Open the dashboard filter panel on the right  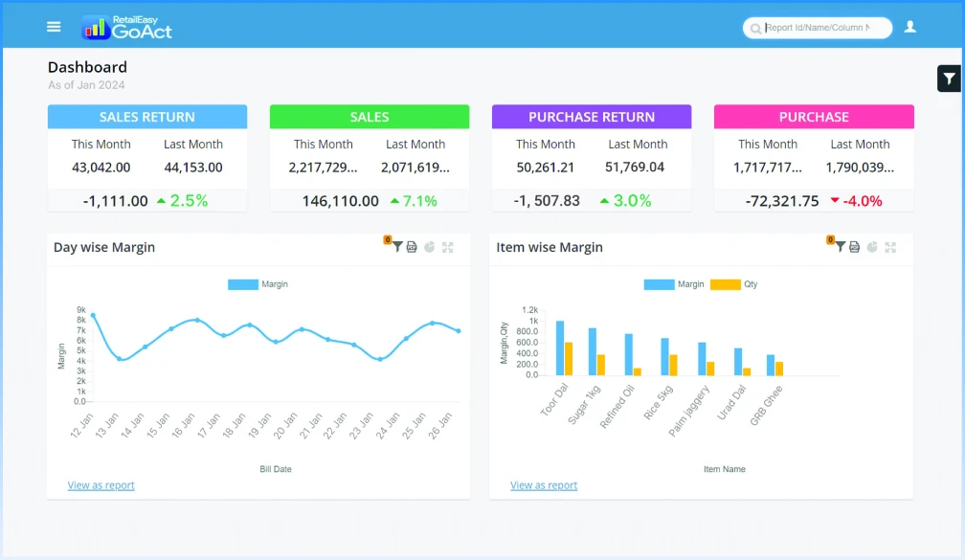[948, 78]
